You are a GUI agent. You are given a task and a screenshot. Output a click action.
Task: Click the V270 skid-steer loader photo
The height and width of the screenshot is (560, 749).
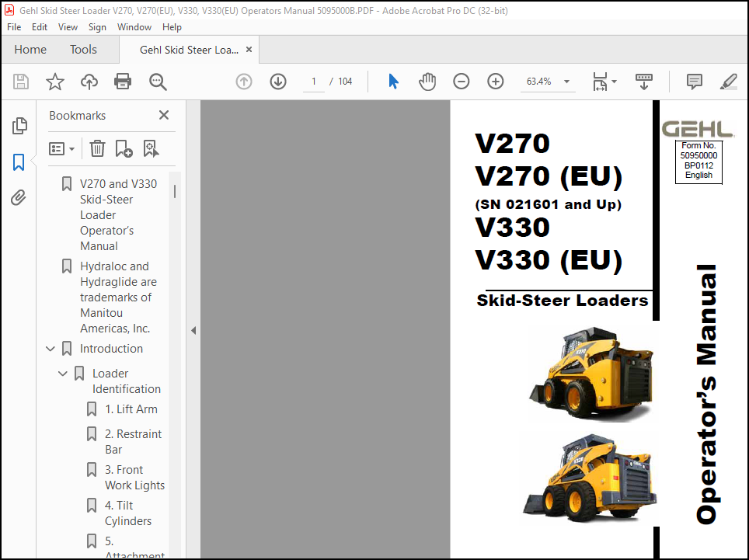[591, 374]
